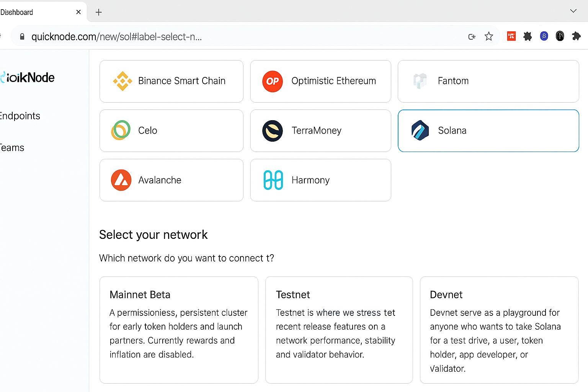Open Endpoints in the sidebar
This screenshot has height=392, width=588.
point(20,116)
